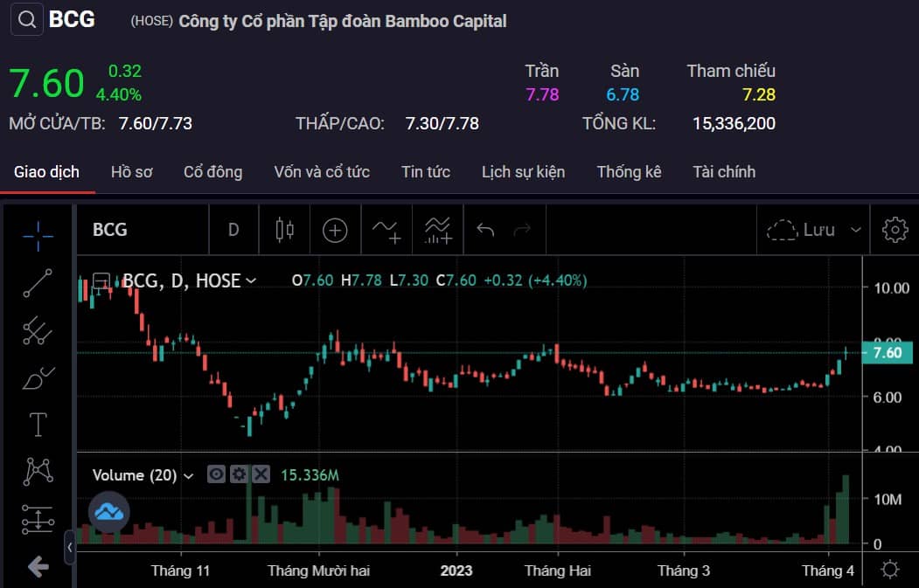Click the redo arrow icon
Viewport: 919px width, 588px height.
click(522, 230)
